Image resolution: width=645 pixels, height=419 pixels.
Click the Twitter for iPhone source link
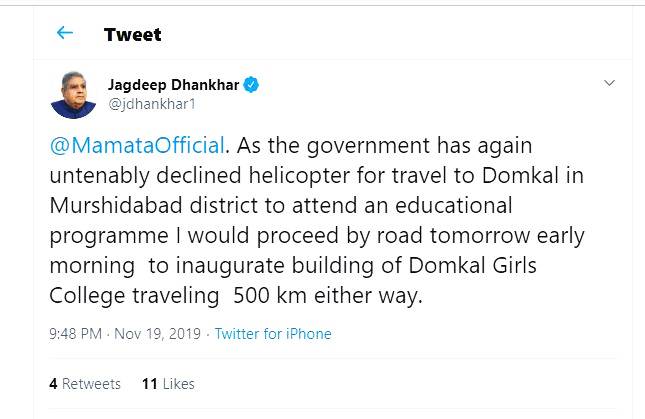(x=273, y=334)
